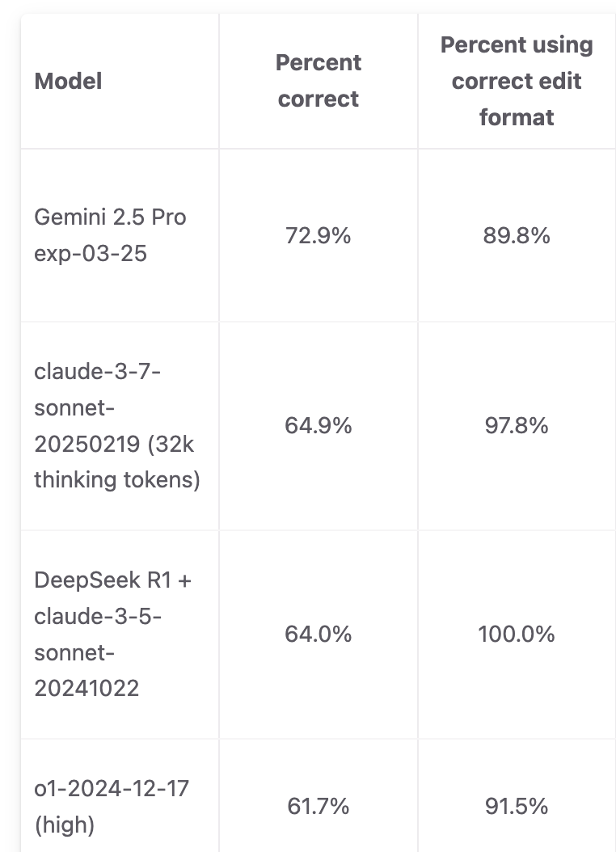
Task: Click the 97.8% edit format value
Action: click(x=517, y=425)
